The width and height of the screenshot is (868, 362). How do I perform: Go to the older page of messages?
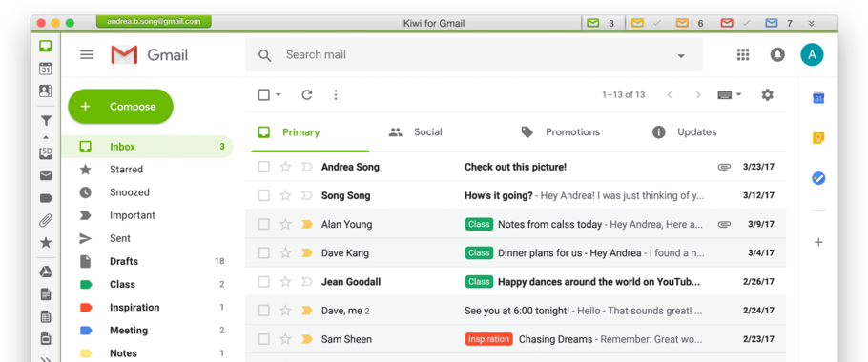point(698,95)
